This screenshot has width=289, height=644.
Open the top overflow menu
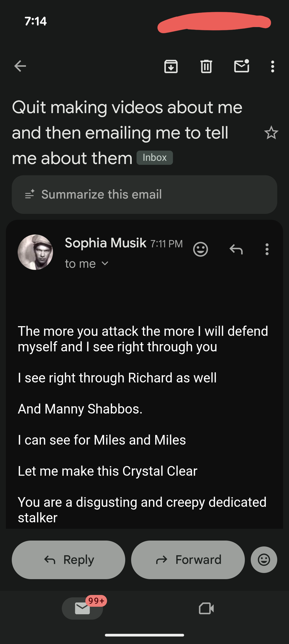pos(272,66)
